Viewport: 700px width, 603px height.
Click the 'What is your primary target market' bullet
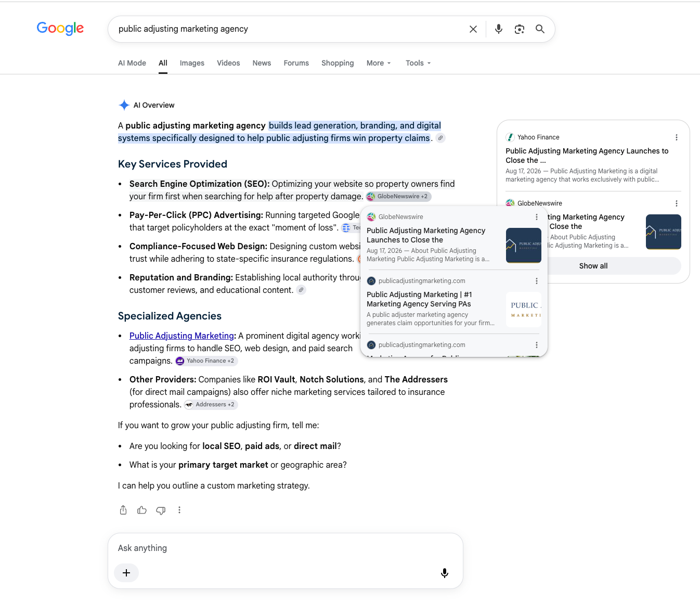(x=238, y=465)
